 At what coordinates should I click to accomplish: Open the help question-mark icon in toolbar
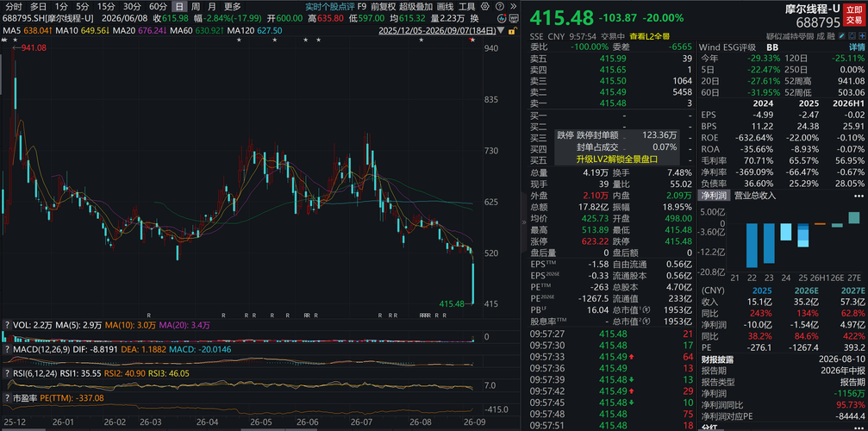(x=500, y=6)
